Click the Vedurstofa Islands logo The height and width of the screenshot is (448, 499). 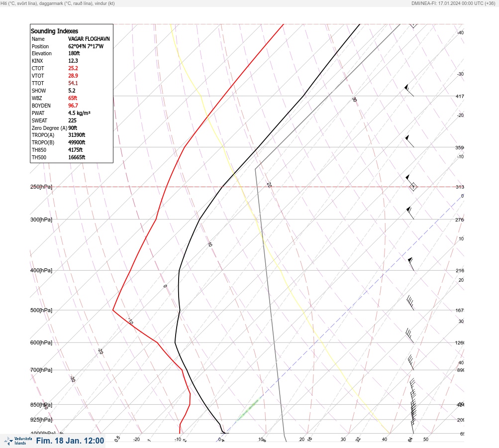pos(18,441)
